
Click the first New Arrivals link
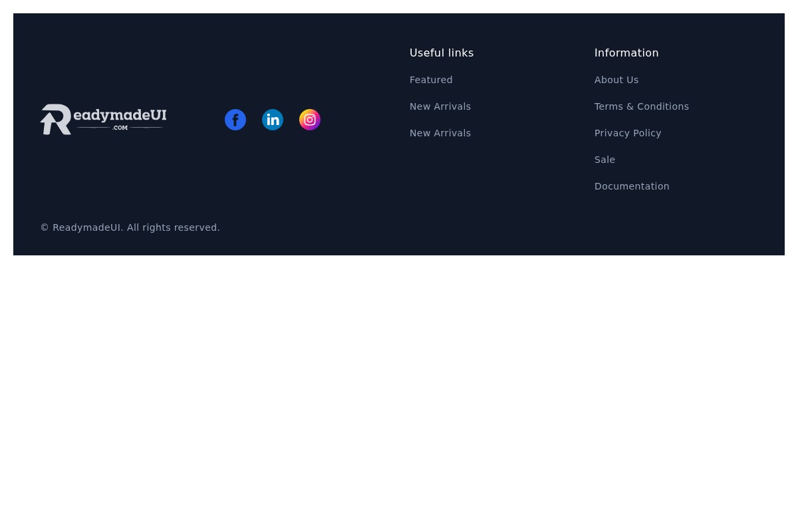coord(440,106)
